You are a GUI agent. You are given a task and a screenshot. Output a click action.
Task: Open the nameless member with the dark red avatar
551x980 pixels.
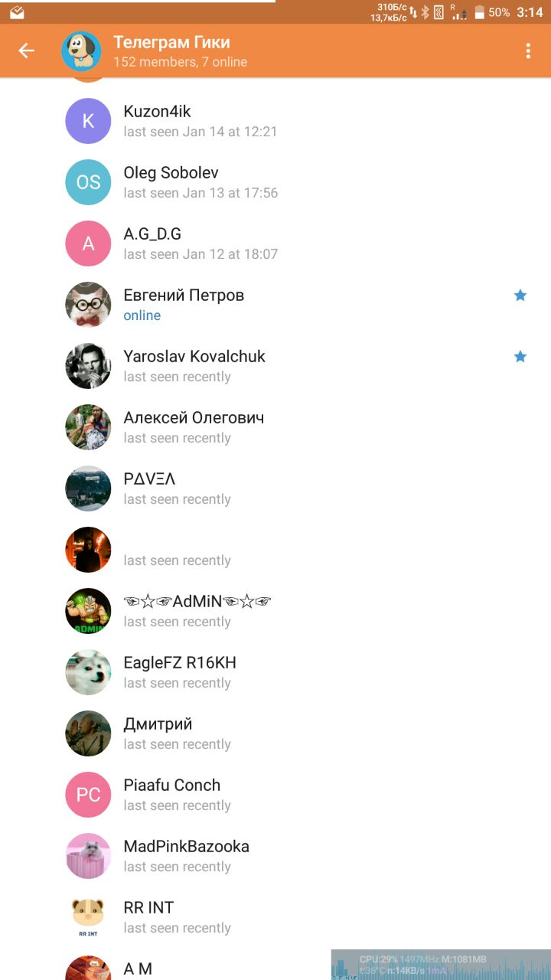coord(275,550)
